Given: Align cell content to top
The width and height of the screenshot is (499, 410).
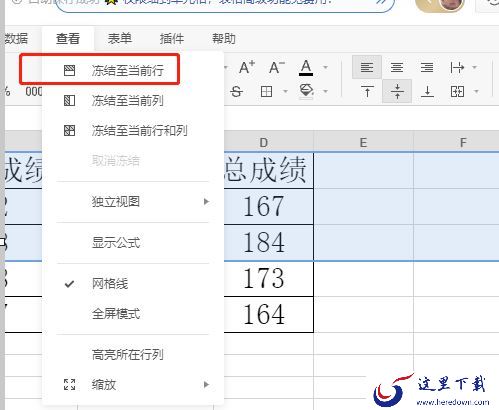Looking at the screenshot, I should click(x=367, y=91).
